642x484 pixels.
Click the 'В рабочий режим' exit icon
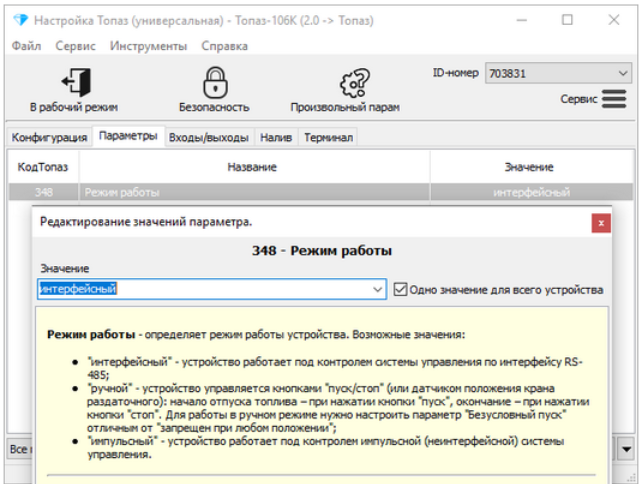tap(76, 82)
